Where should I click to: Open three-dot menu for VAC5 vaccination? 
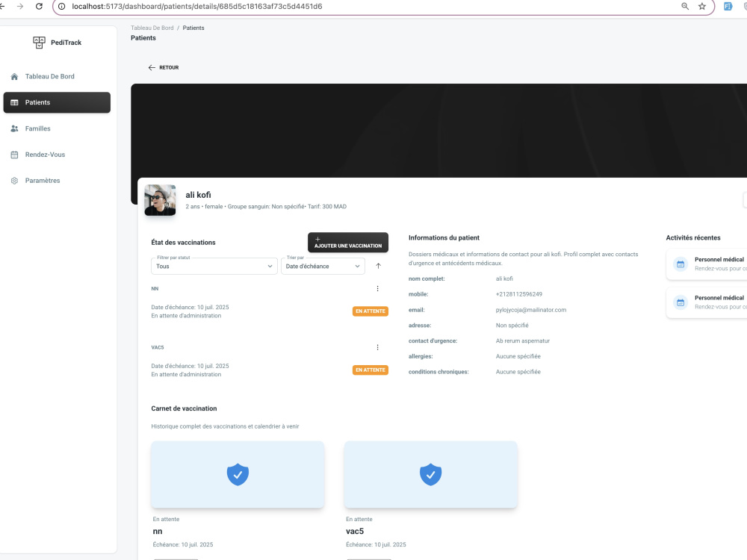click(377, 348)
